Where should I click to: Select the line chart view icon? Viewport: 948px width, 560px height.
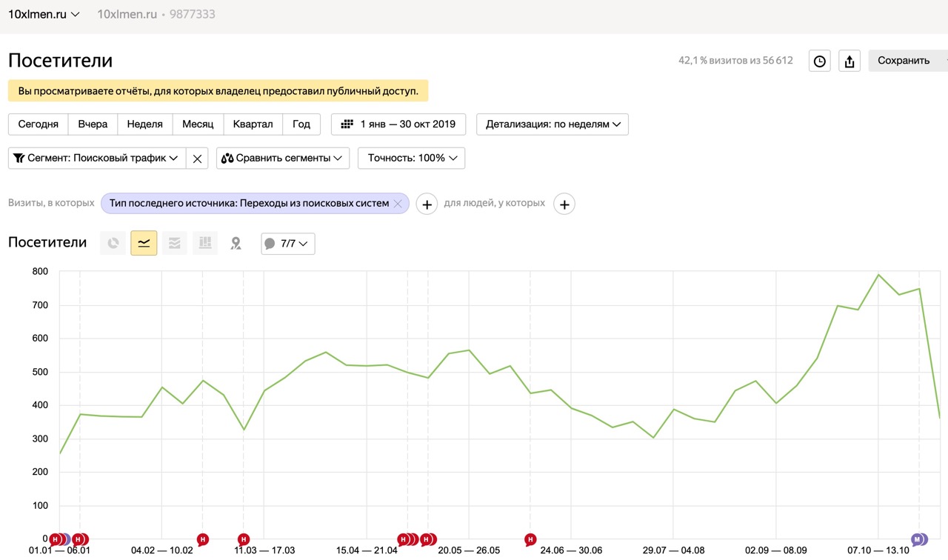pyautogui.click(x=144, y=243)
